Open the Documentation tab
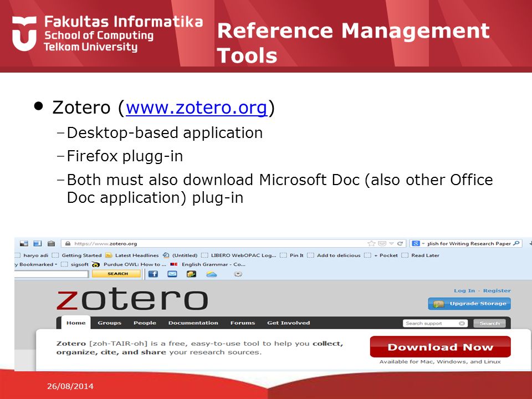532x399 pixels. point(193,323)
